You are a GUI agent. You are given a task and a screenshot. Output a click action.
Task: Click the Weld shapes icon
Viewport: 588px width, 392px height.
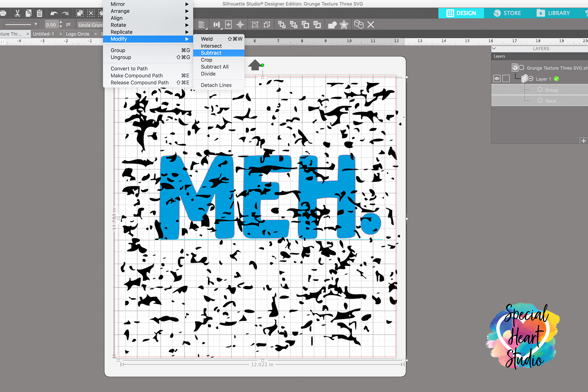coord(332,25)
